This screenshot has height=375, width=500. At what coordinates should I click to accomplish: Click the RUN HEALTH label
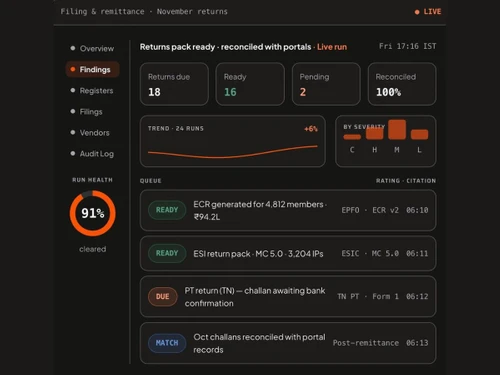point(92,180)
